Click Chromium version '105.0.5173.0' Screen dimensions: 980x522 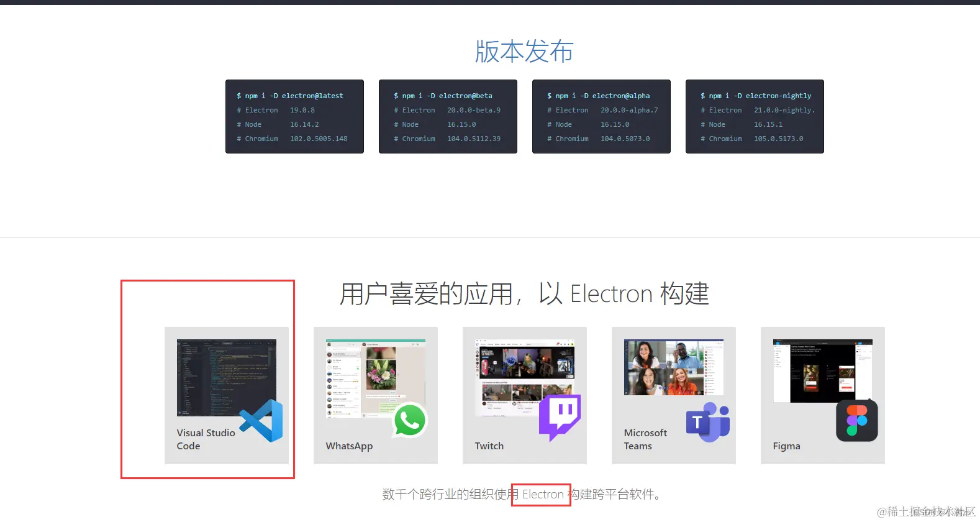point(779,139)
